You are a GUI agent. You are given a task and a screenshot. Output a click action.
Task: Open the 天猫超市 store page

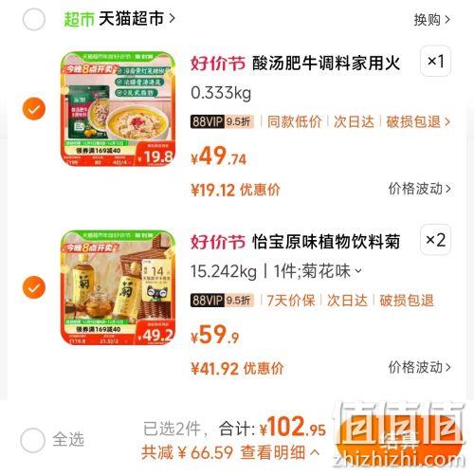[x=137, y=18]
